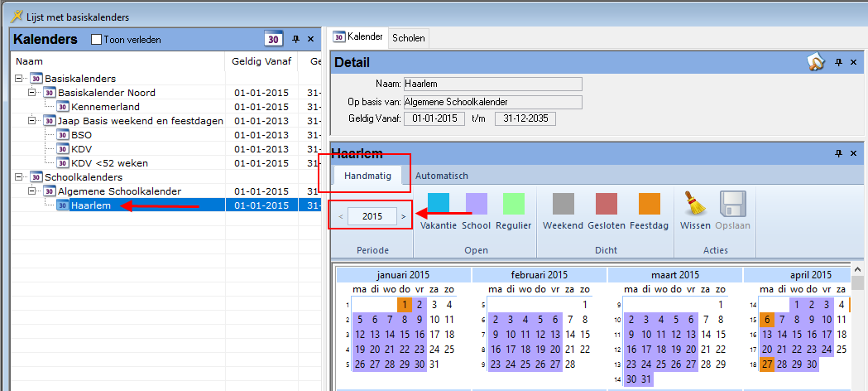Screen dimensions: 868x391
Task: Select the Feestdag orange color swatch
Action: tap(650, 204)
